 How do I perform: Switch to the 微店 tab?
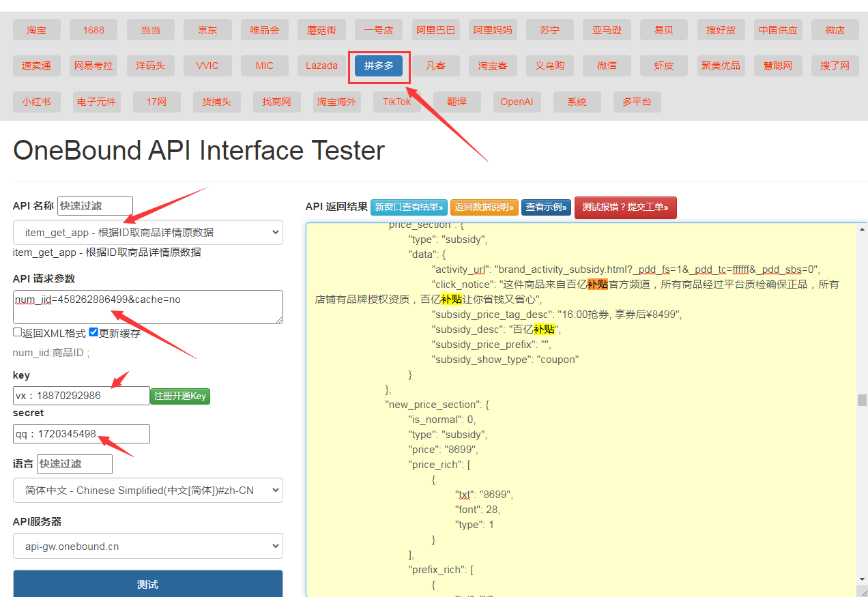835,30
